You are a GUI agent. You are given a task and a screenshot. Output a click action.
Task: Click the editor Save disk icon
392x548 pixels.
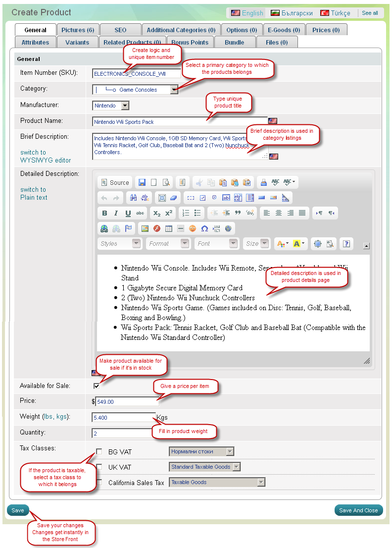(x=142, y=182)
